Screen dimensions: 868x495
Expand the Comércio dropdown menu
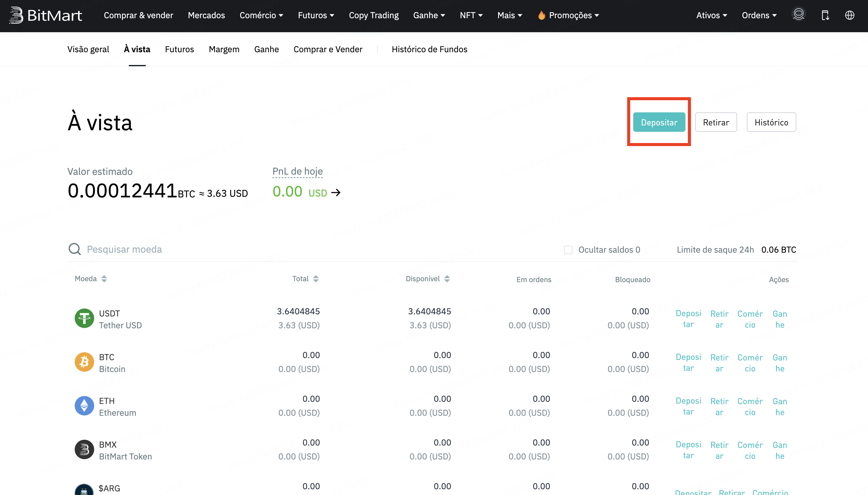(261, 15)
